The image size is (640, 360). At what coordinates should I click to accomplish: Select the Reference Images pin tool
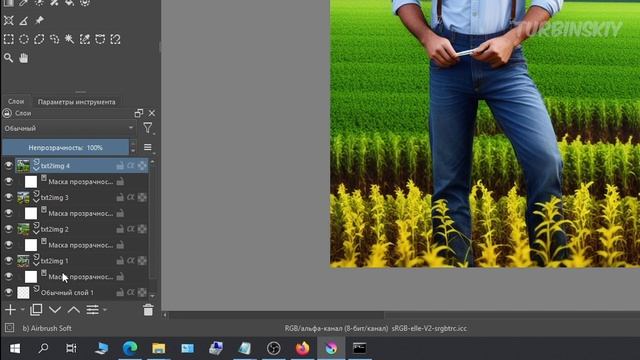pos(39,20)
